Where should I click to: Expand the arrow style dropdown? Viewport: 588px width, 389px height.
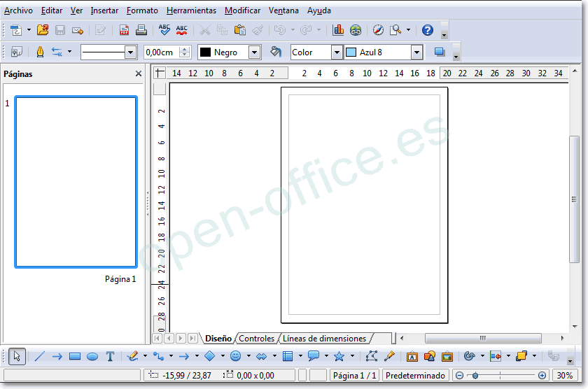(x=69, y=52)
